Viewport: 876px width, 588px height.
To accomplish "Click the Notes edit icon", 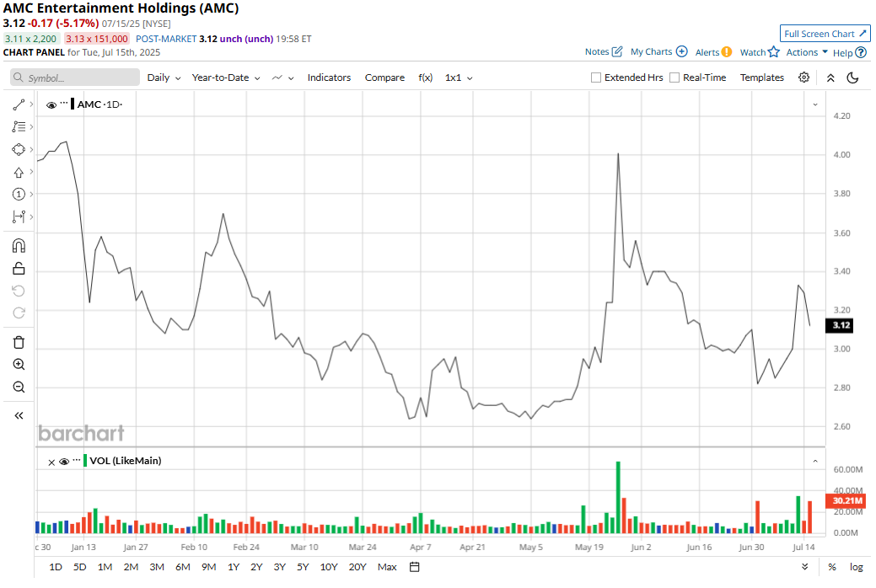I will (x=617, y=51).
